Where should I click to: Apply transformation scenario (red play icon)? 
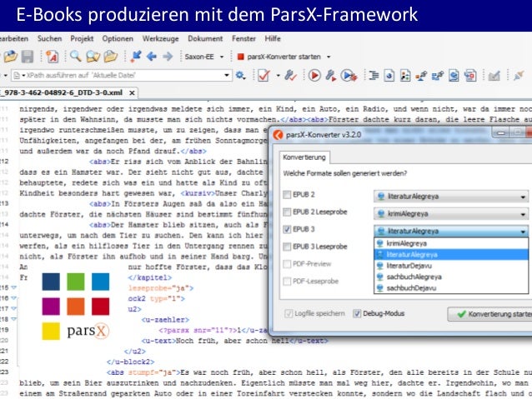point(314,75)
